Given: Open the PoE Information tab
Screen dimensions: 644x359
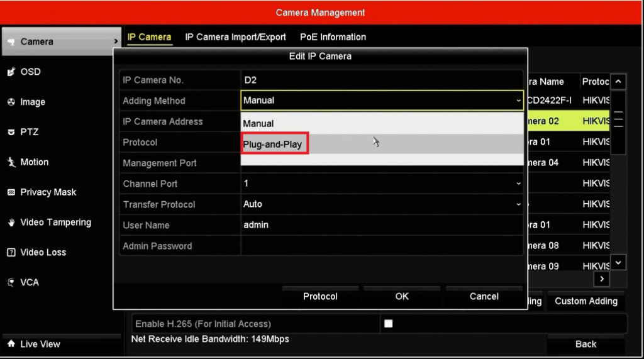Looking at the screenshot, I should 333,37.
